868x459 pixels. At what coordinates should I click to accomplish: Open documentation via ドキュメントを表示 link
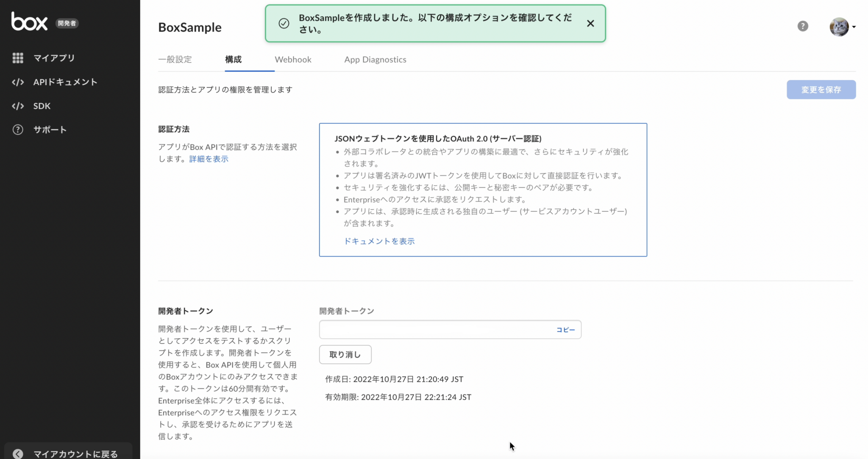coord(379,241)
